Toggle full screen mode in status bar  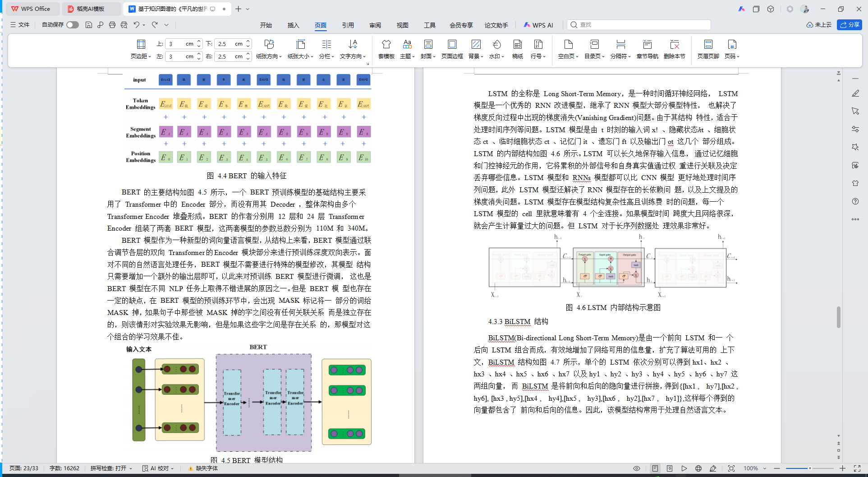pos(857,468)
